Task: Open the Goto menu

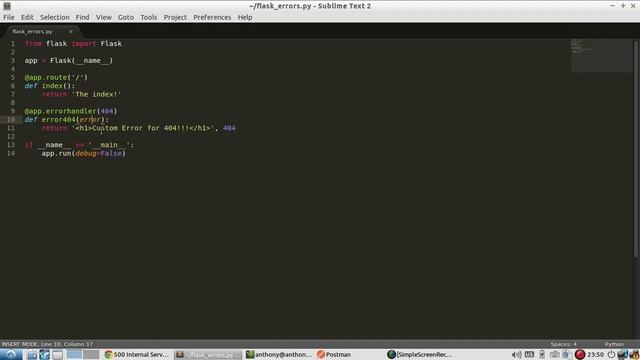Action: [126, 17]
